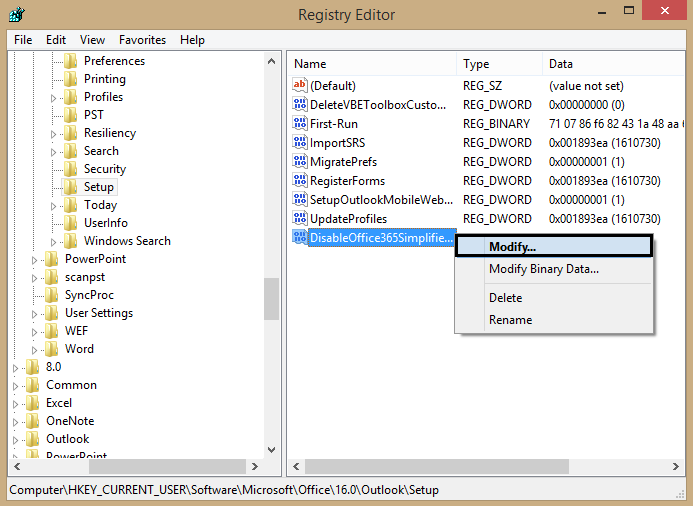Click MigratePrefs data 0x00000001 (1)
Image resolution: width=693 pixels, height=506 pixels.
[586, 162]
